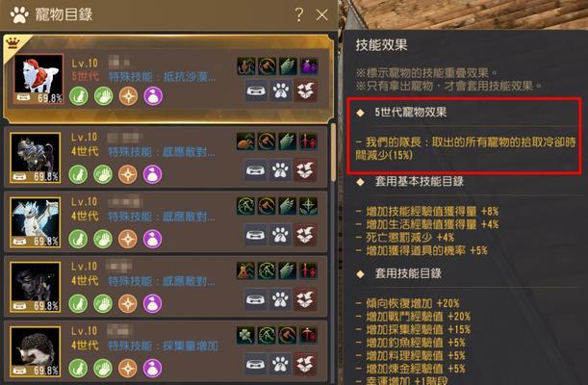
Task: Click the 特殊技能：抵抗沙漠 text on the first pet
Action: click(x=162, y=77)
